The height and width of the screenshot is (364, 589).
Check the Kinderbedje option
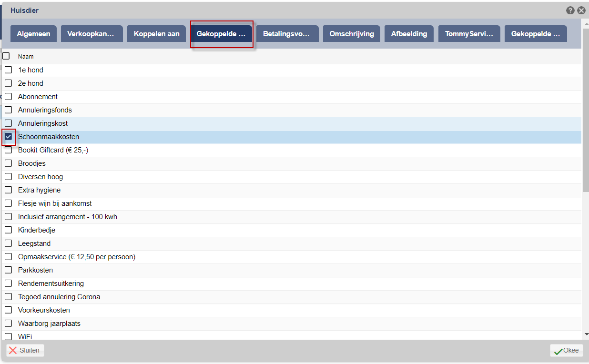tap(9, 230)
